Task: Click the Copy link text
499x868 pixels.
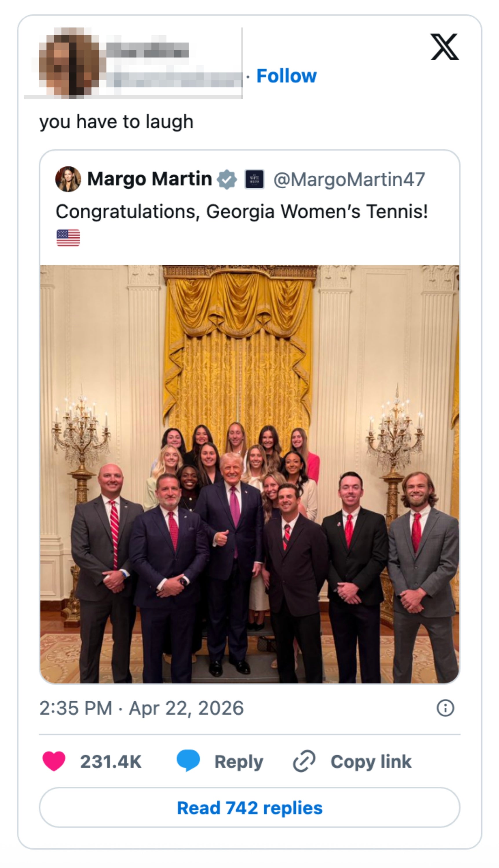Action: pyautogui.click(x=371, y=762)
